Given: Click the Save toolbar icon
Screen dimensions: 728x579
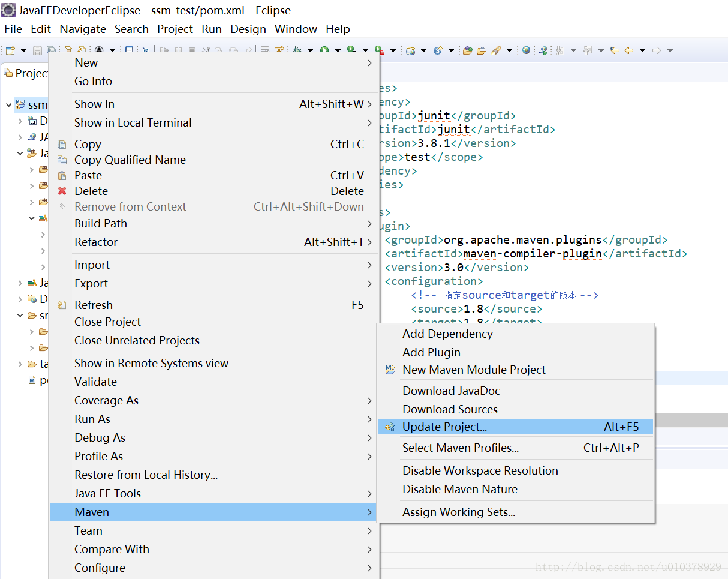Looking at the screenshot, I should tap(37, 50).
